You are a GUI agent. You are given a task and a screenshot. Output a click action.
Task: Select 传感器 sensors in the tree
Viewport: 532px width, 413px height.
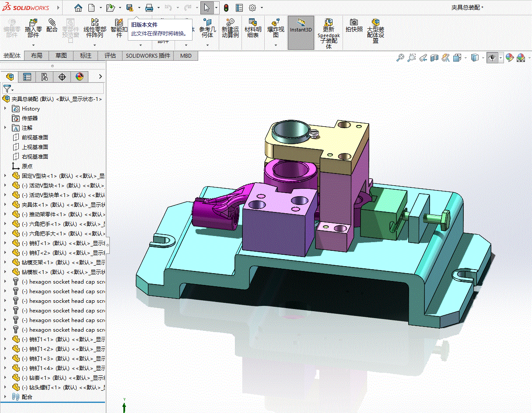(x=30, y=118)
